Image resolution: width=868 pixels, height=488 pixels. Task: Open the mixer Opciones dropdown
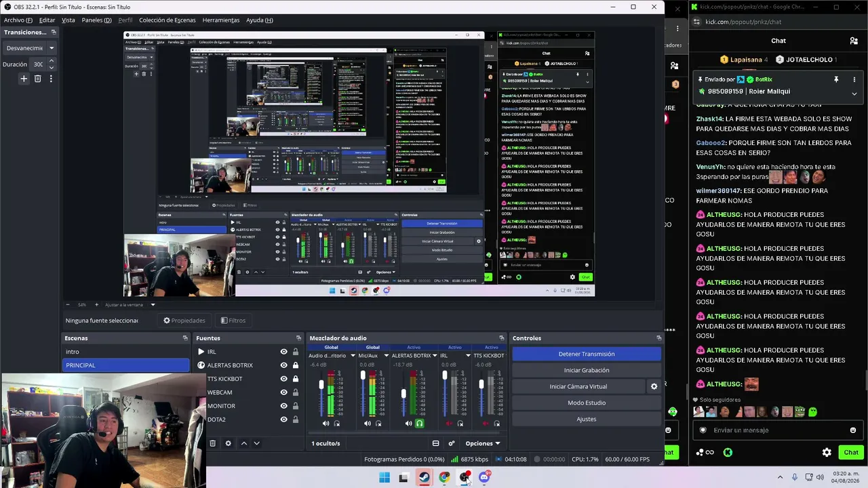[483, 443]
